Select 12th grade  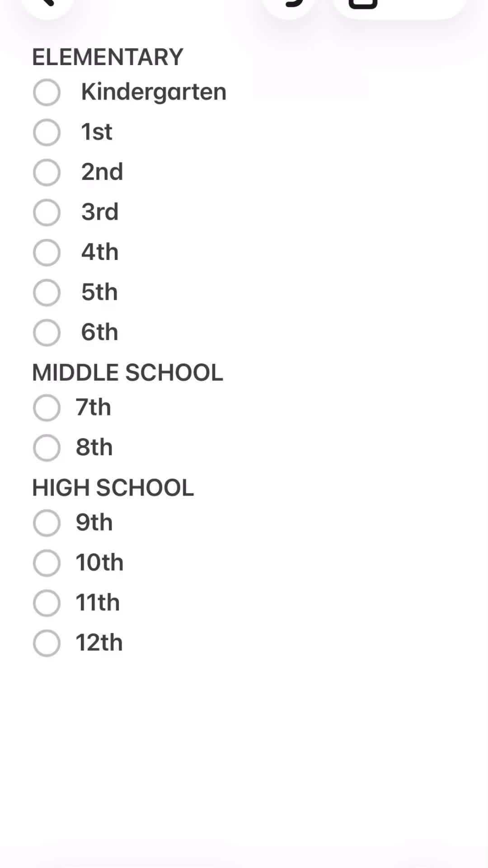[47, 643]
